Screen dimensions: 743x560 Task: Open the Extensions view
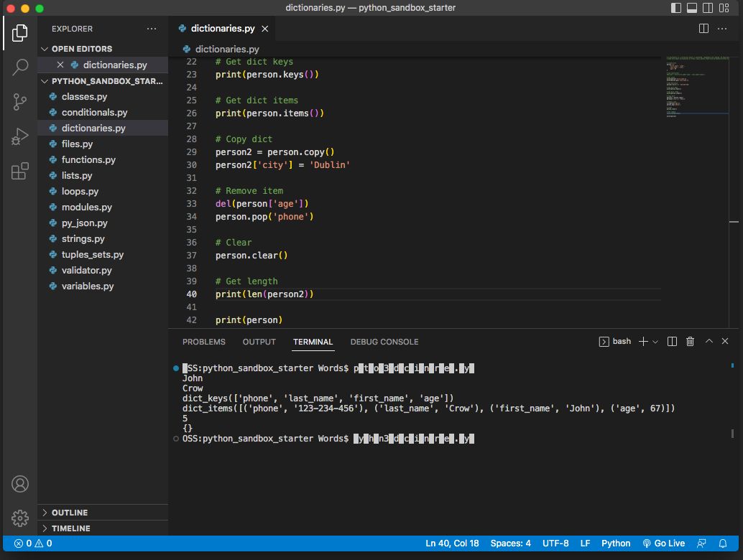click(20, 171)
